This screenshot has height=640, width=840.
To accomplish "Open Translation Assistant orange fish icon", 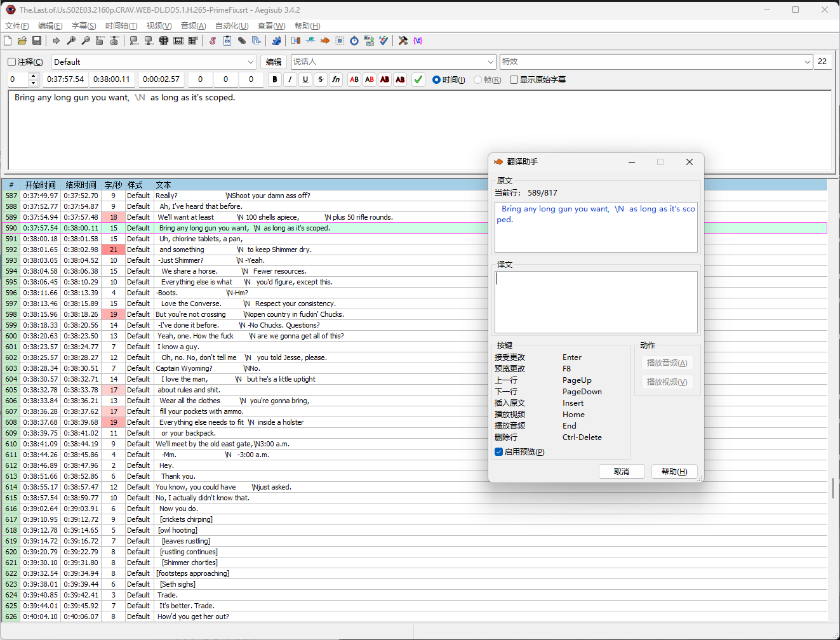I will (325, 41).
